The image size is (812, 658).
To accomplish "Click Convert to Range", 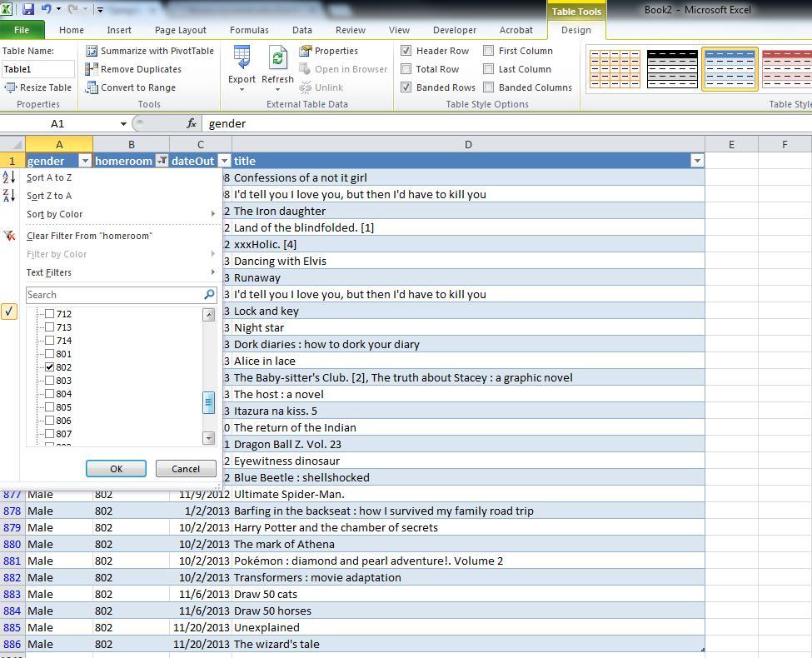I will [x=131, y=87].
